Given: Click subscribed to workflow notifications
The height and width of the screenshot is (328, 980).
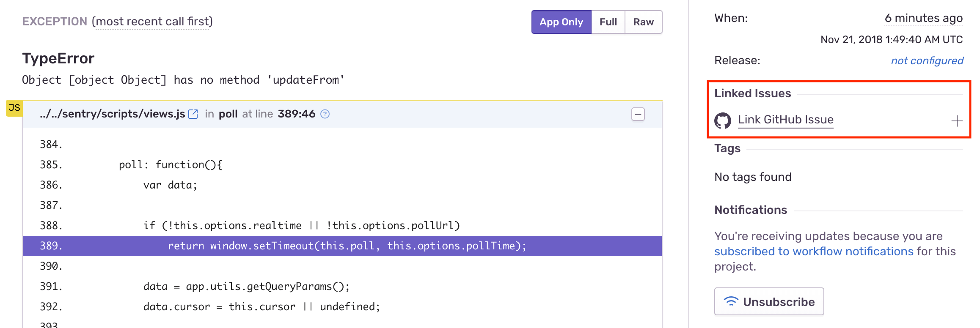Looking at the screenshot, I should point(813,251).
